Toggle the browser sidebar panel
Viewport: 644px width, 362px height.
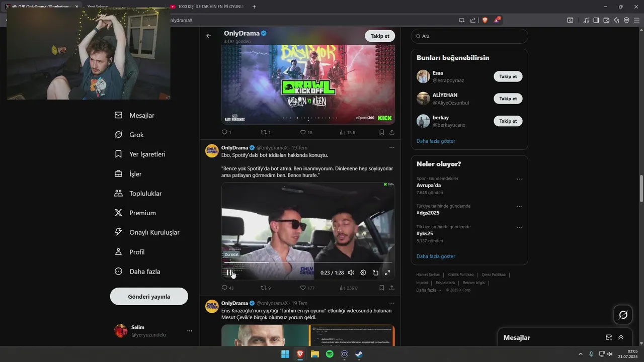click(596, 20)
